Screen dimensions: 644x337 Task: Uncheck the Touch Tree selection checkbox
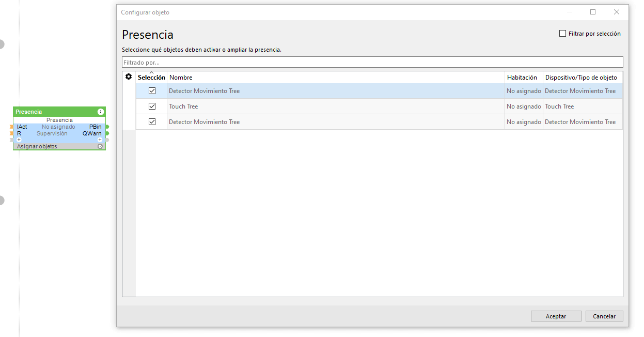pyautogui.click(x=152, y=106)
